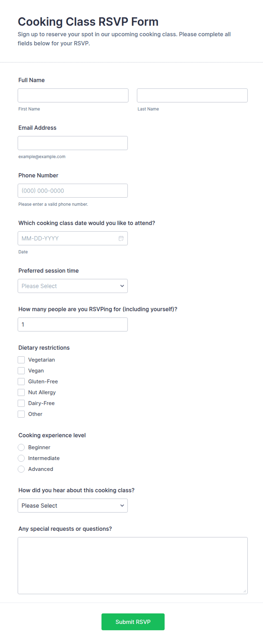Open Preferred session time dropdown
Screen dimensions: 263x644
click(x=73, y=286)
